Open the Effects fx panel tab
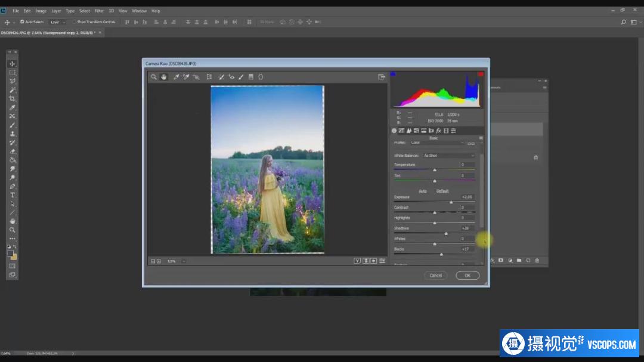Screen dimensions: 644x362 click(439, 131)
